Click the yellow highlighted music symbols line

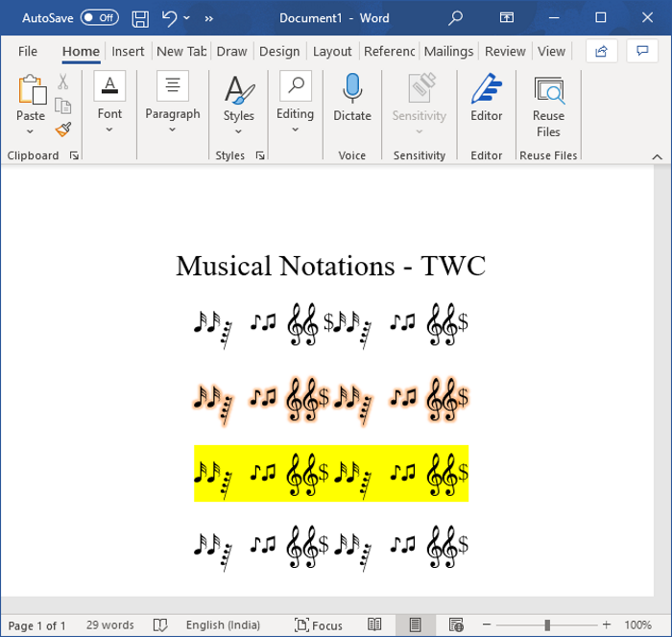pyautogui.click(x=331, y=473)
